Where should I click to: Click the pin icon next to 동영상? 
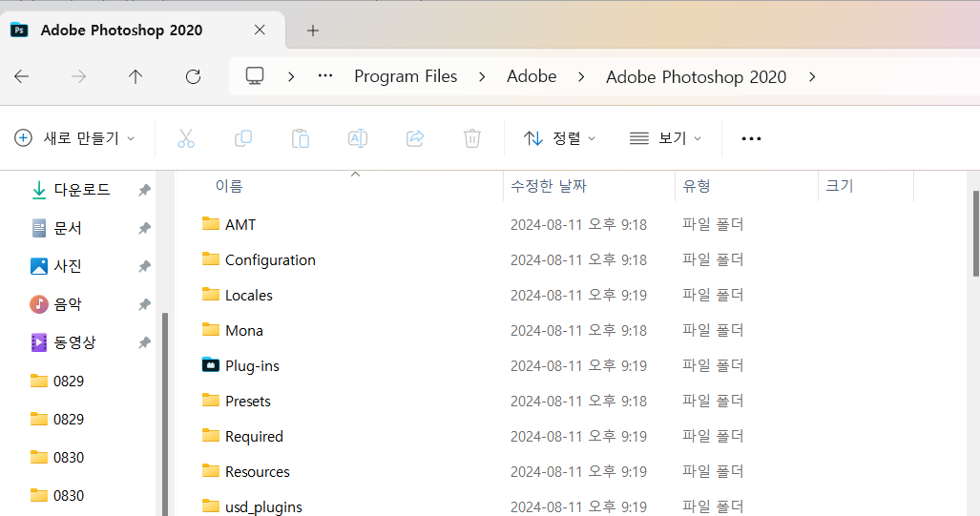(x=144, y=343)
